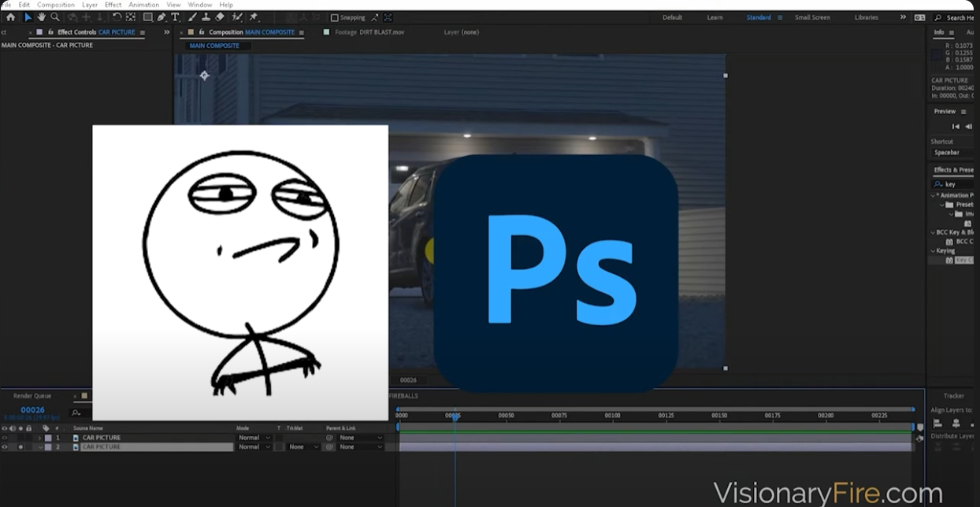Click the MAIN COMPOSITE breadcrumb button
This screenshot has width=980, height=507.
pyautogui.click(x=214, y=46)
